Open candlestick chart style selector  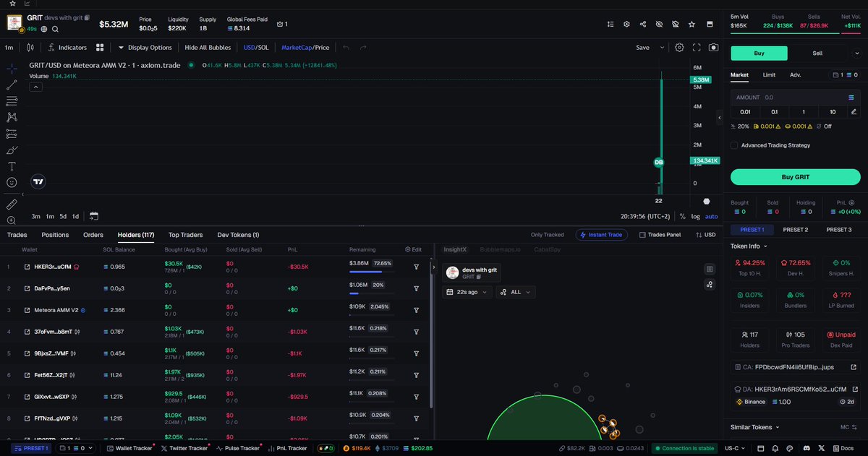[x=30, y=48]
